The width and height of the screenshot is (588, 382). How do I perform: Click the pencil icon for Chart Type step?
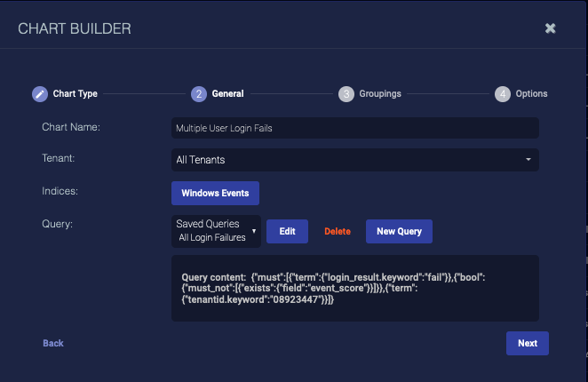pos(40,94)
